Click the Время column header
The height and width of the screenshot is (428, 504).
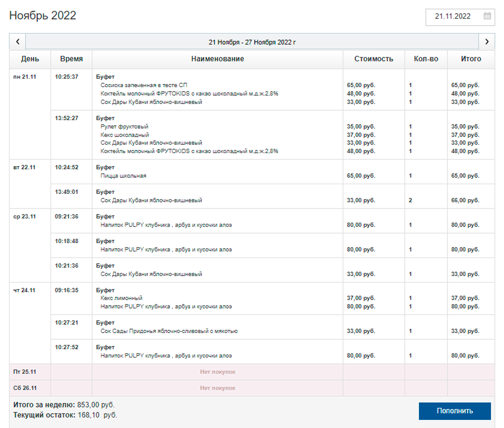point(72,59)
